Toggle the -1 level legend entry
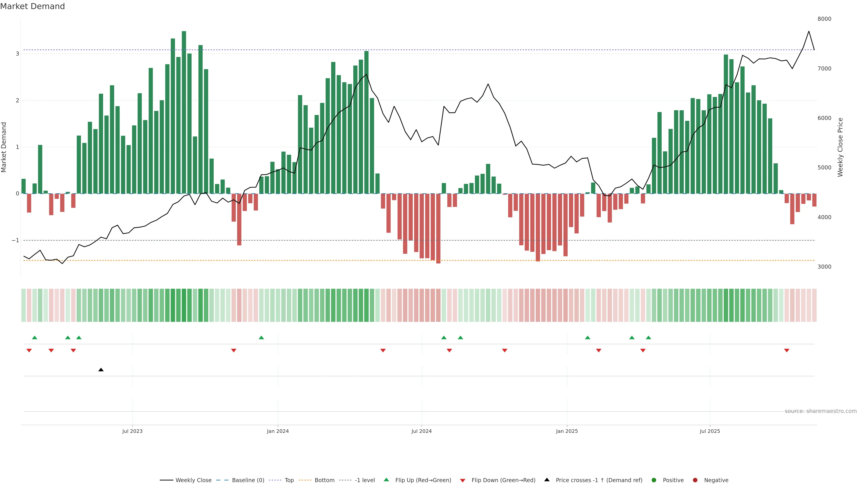Screen dimensions: 868x488 365,480
